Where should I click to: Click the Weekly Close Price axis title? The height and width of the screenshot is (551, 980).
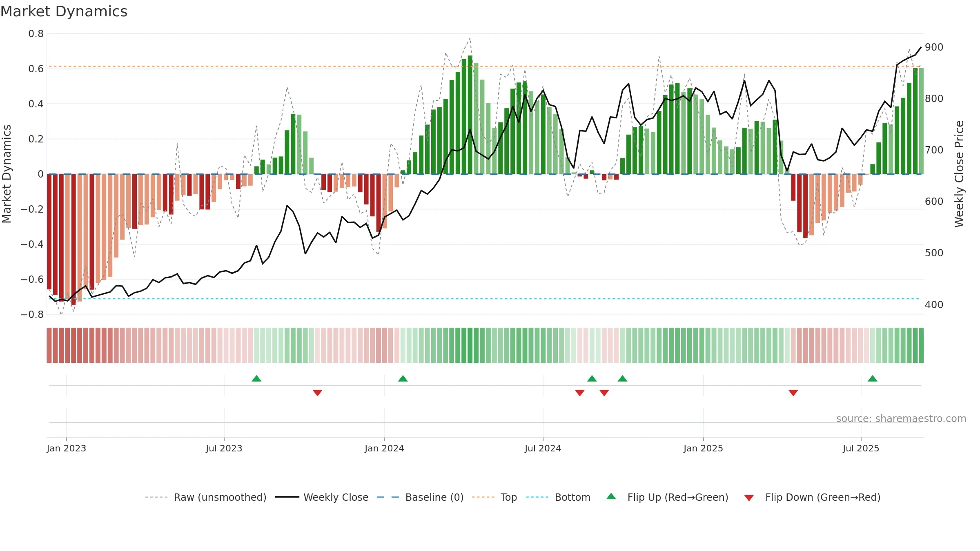pyautogui.click(x=959, y=174)
